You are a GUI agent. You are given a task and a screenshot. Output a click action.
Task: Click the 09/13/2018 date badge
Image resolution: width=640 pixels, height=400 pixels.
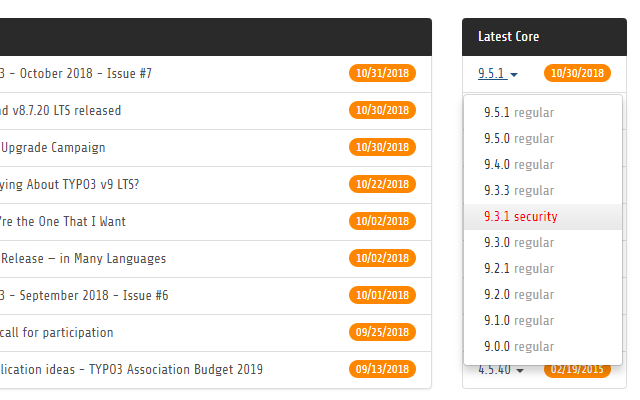tap(382, 369)
